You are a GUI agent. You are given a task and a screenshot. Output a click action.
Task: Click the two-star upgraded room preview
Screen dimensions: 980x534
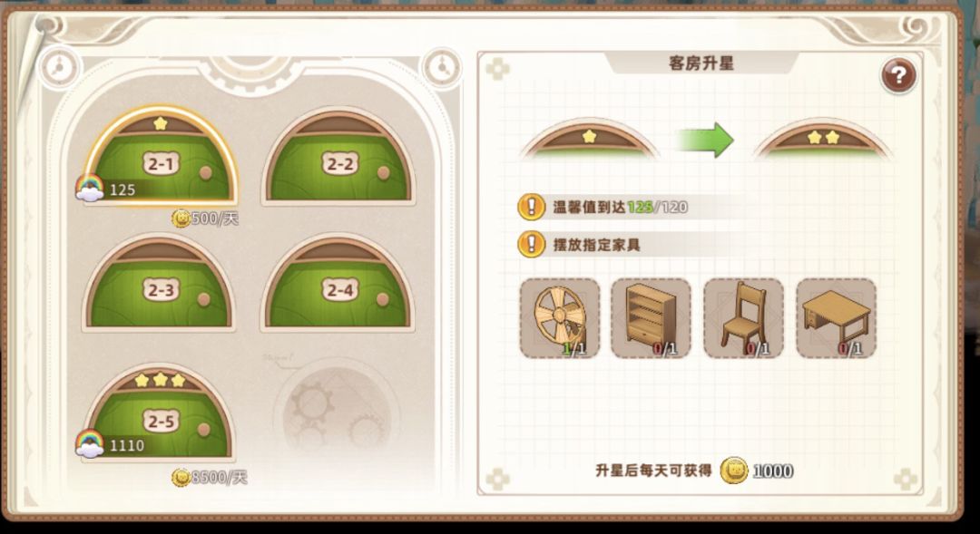pyautogui.click(x=821, y=140)
